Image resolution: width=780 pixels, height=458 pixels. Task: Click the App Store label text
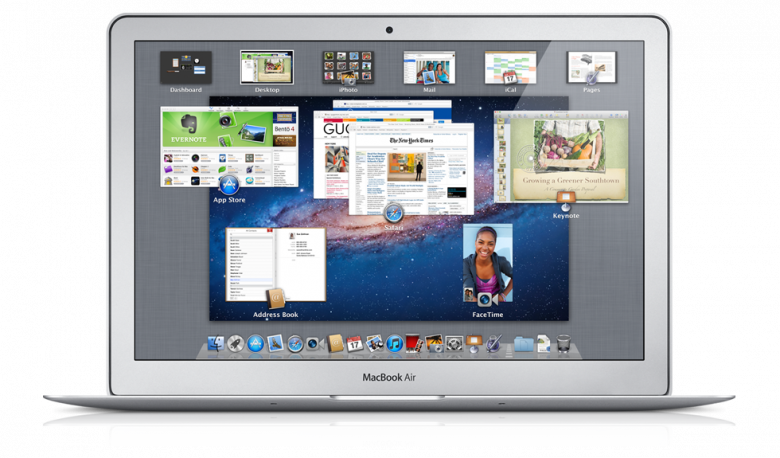pyautogui.click(x=229, y=200)
